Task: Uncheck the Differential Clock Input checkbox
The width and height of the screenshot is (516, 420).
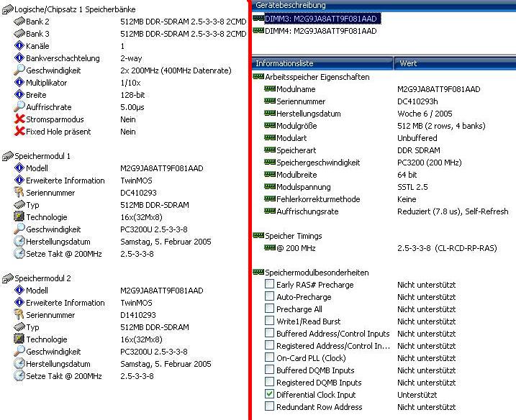Action: [270, 394]
